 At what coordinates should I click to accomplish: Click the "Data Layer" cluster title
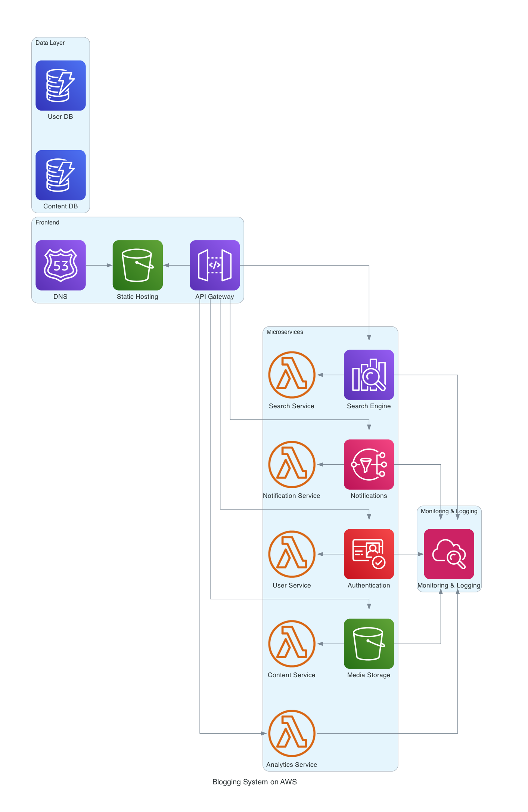[x=50, y=43]
